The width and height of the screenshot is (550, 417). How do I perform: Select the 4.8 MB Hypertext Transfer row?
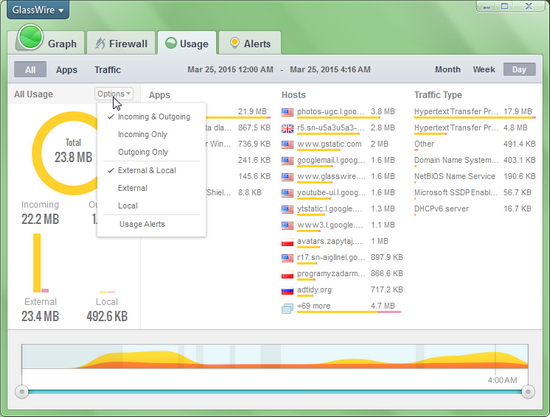pos(475,128)
